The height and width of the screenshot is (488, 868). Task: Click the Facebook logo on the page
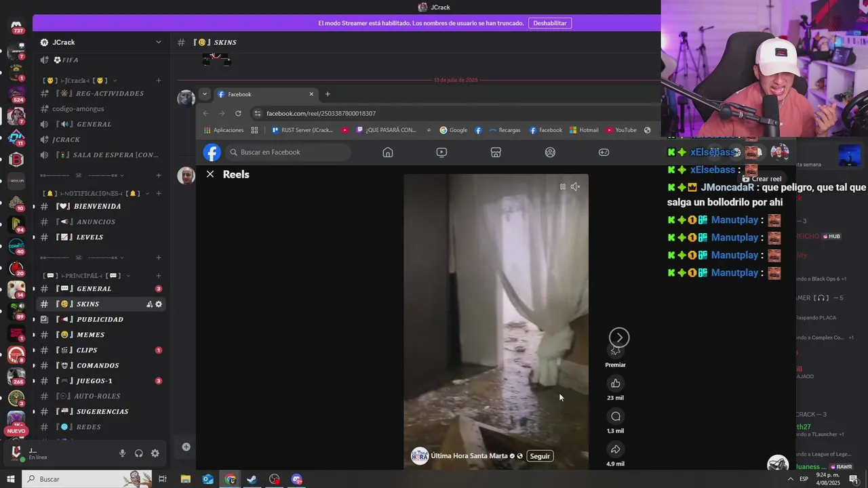click(x=212, y=152)
